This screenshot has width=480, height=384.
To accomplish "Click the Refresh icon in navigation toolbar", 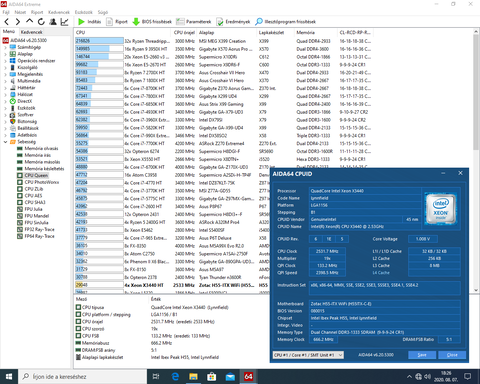I will click(x=41, y=22).
